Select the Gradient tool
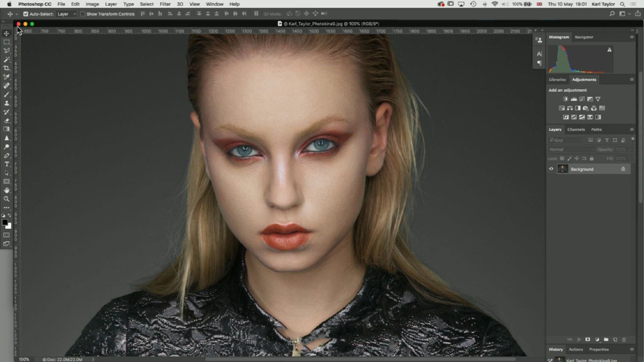This screenshot has height=362, width=644. (6, 129)
